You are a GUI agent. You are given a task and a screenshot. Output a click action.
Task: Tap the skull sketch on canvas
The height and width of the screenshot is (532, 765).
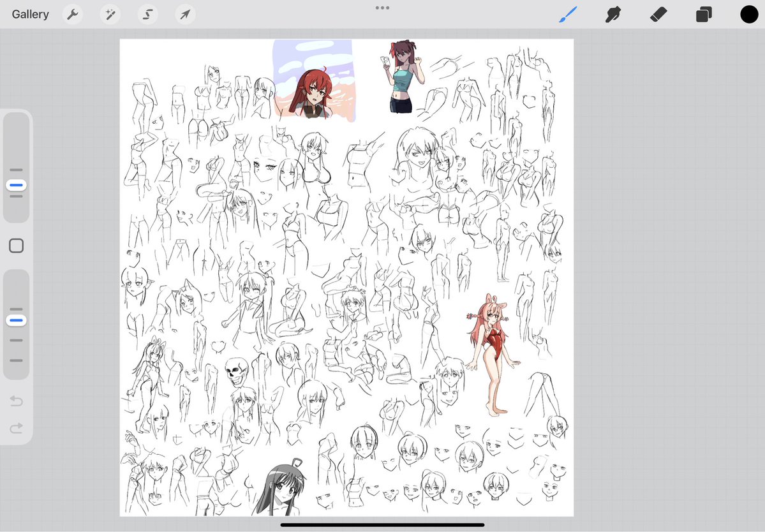[x=237, y=372]
